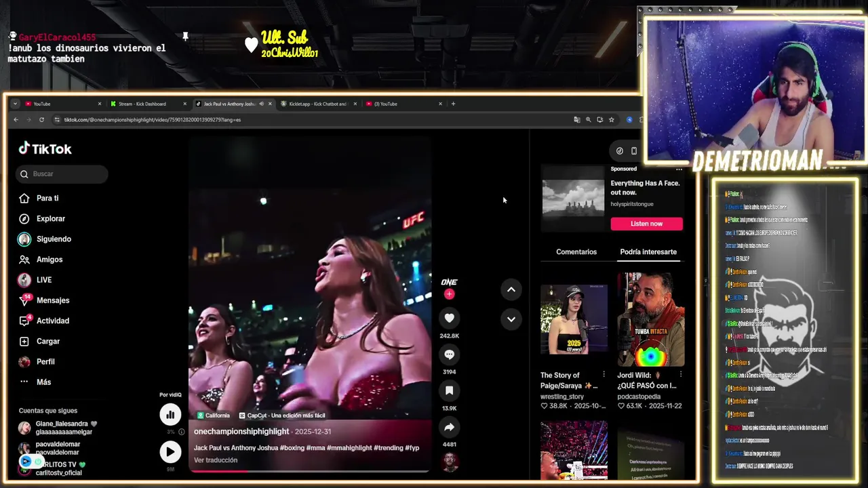
Task: Open vidIQ stats bar chart icon
Action: (x=170, y=414)
